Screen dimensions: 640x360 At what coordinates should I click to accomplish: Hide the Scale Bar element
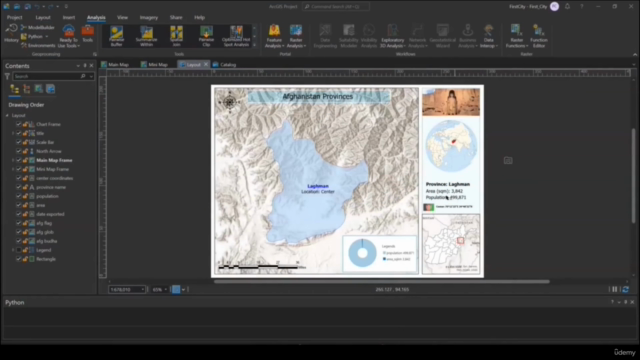click(19, 142)
